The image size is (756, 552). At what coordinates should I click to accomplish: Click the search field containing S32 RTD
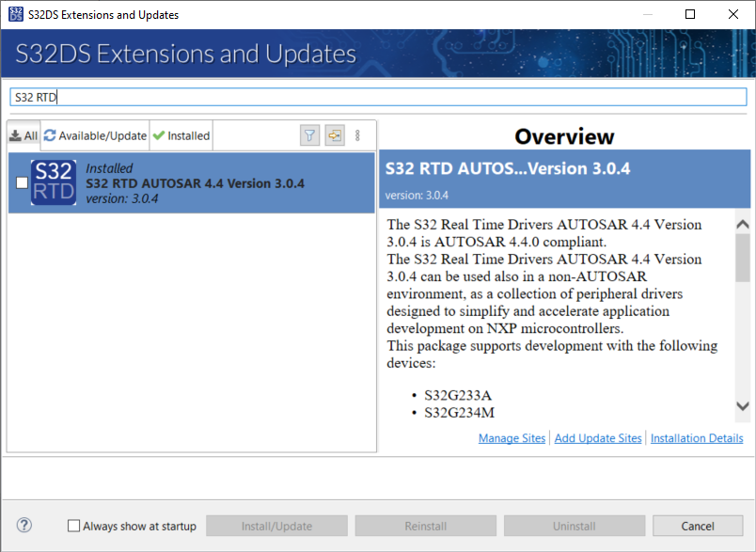[x=378, y=97]
